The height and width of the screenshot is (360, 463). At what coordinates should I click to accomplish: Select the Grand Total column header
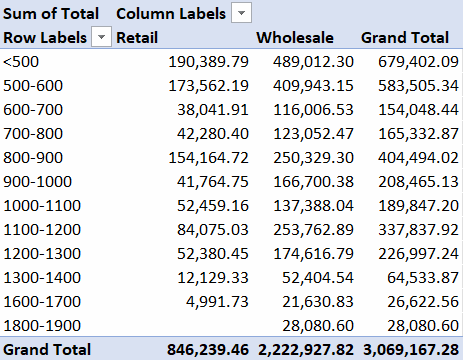coord(405,38)
